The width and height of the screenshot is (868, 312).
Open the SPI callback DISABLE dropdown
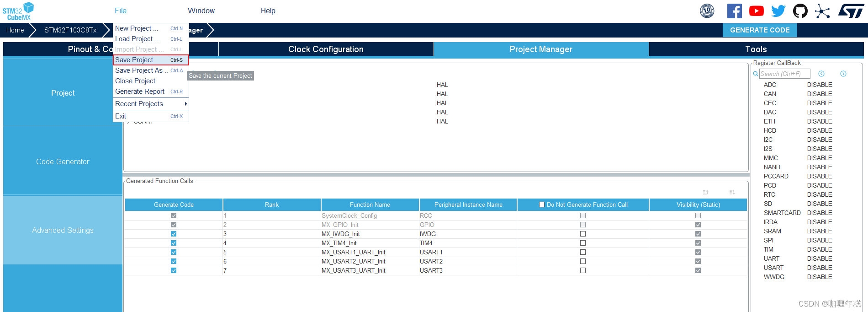click(x=820, y=240)
